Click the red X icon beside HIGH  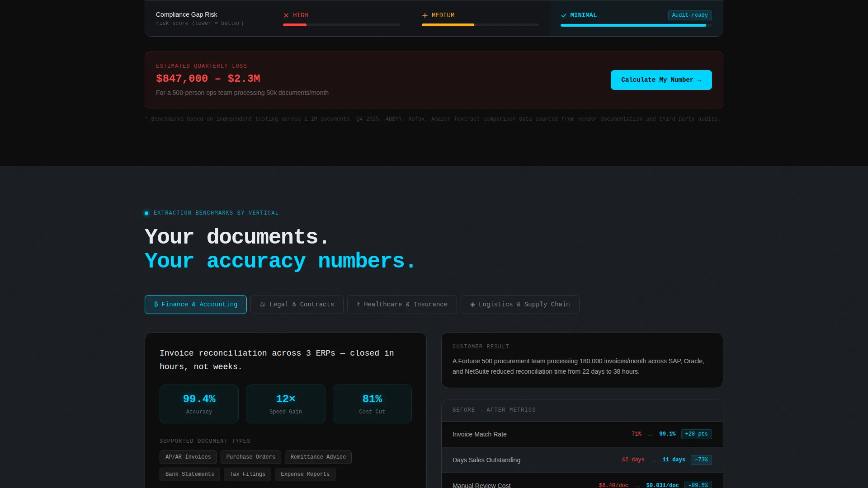click(286, 15)
